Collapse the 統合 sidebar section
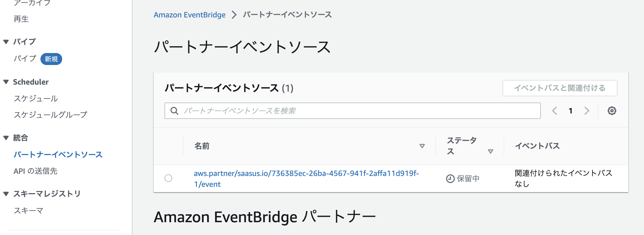The image size is (644, 235). pos(6,138)
